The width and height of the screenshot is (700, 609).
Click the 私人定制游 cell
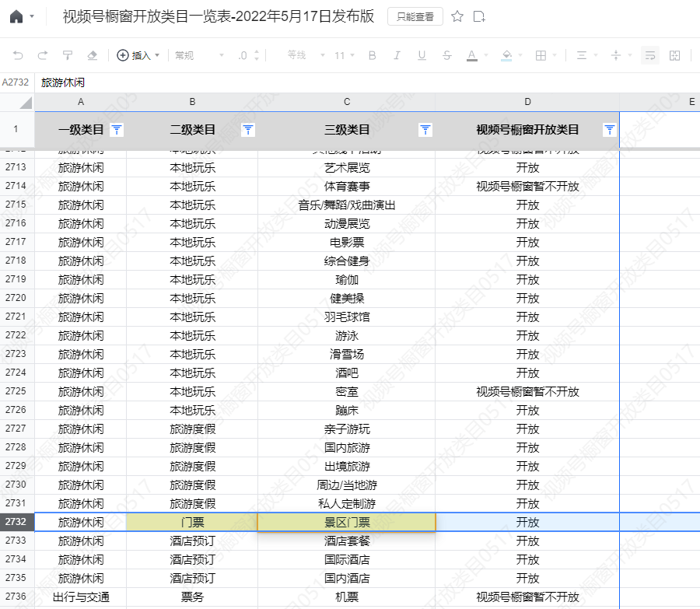347,504
